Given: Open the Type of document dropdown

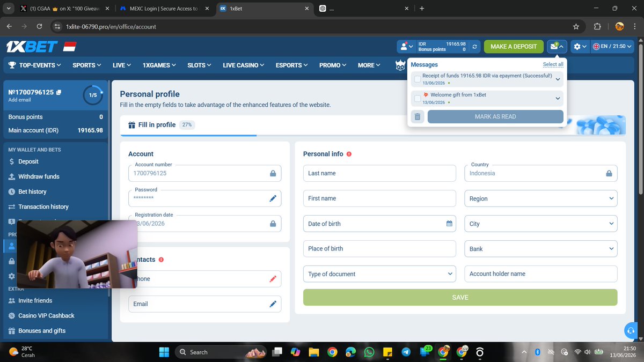Looking at the screenshot, I should (x=379, y=274).
